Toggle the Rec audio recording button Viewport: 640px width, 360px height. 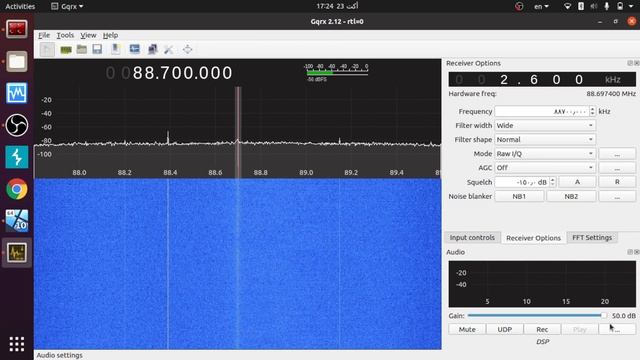coord(542,329)
